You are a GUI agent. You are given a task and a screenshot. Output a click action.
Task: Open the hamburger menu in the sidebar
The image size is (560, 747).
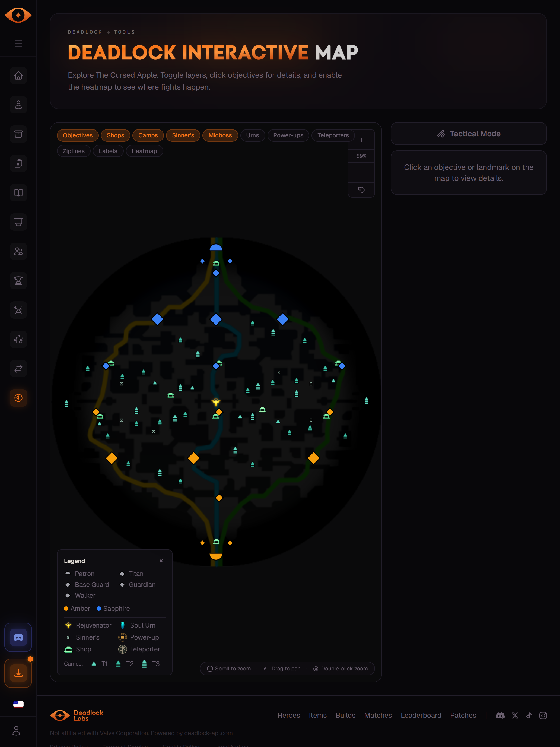pos(18,43)
